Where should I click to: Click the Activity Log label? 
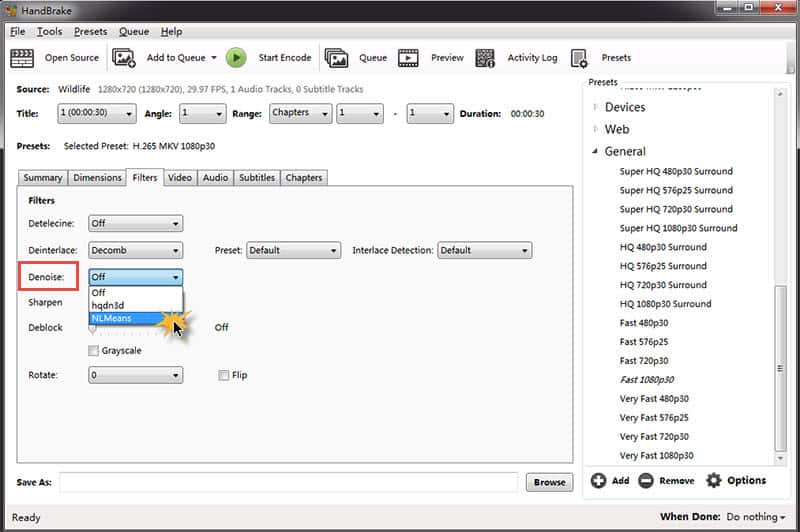click(532, 58)
